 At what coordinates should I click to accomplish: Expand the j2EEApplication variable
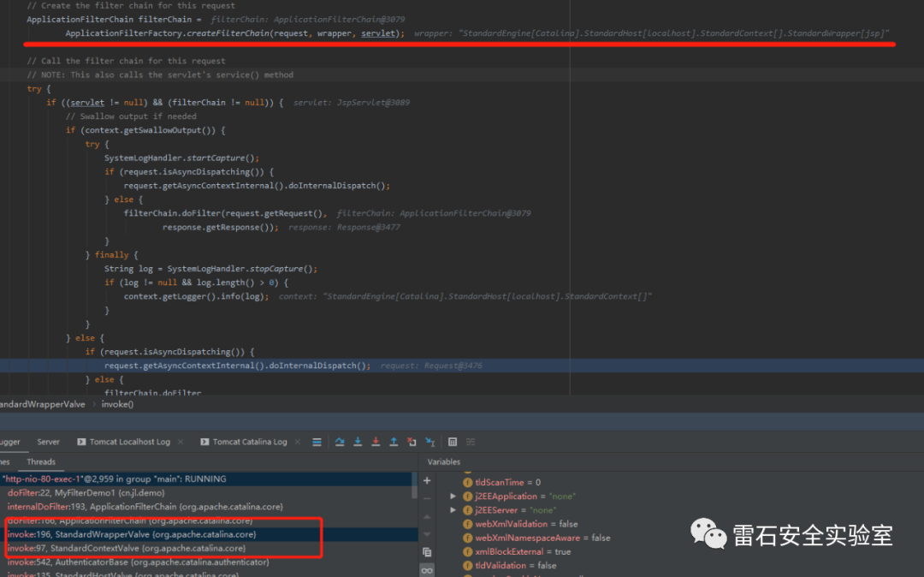pyautogui.click(x=453, y=497)
